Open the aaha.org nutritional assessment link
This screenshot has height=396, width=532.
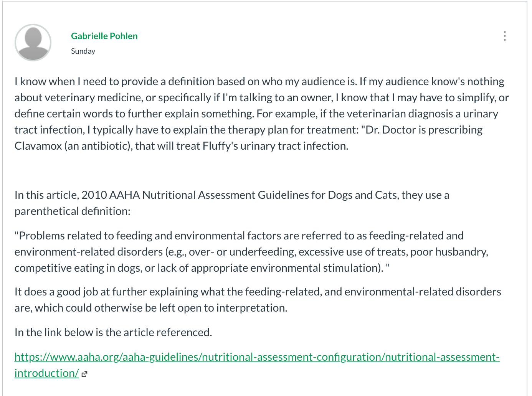[257, 365]
